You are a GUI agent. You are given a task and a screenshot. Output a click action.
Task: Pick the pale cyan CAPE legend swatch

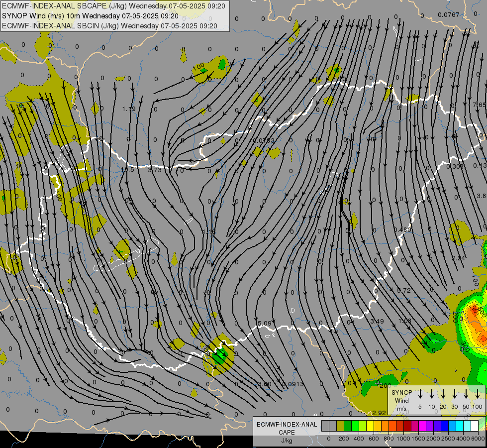(x=467, y=426)
